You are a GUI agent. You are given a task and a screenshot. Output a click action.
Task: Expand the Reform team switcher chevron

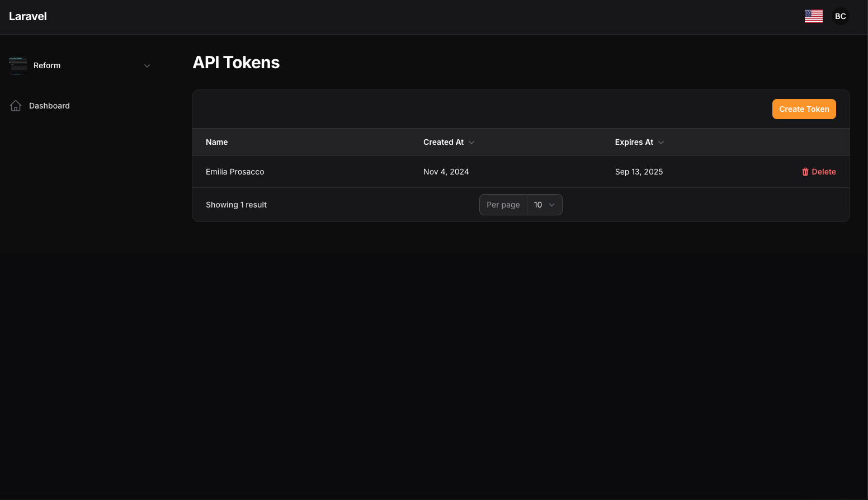(147, 65)
